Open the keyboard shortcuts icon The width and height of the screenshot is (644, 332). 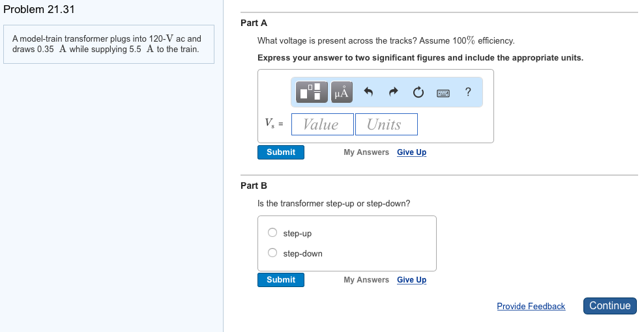[443, 93]
